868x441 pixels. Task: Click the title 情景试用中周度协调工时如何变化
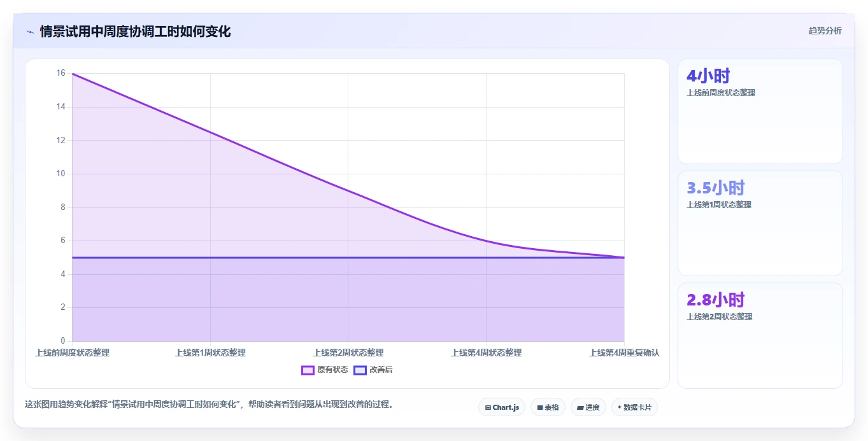(x=135, y=31)
